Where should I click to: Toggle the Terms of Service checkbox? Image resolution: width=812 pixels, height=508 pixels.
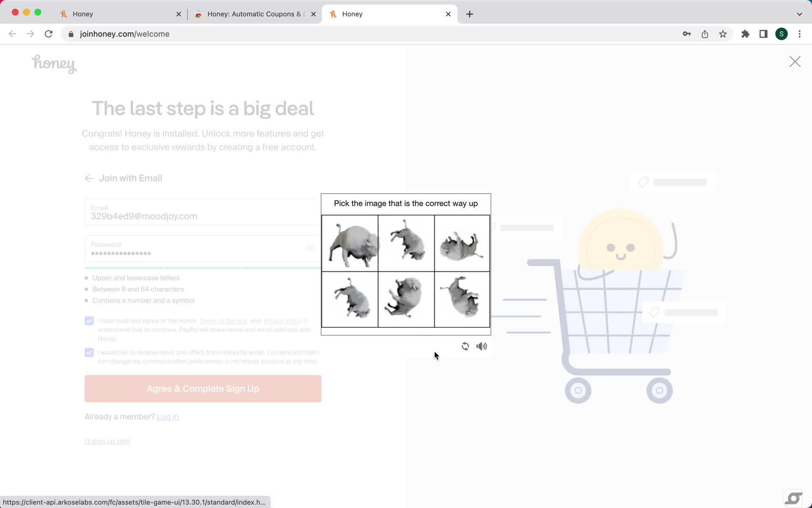89,321
